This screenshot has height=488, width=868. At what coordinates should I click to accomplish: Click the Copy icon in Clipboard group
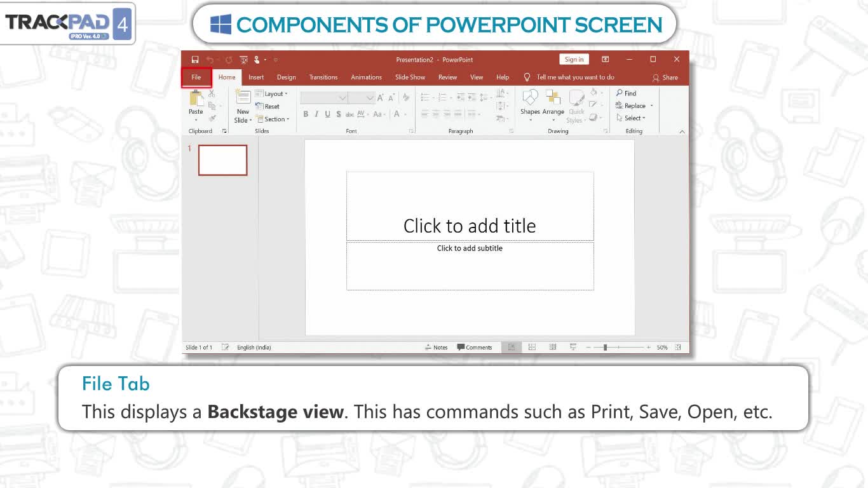click(212, 106)
